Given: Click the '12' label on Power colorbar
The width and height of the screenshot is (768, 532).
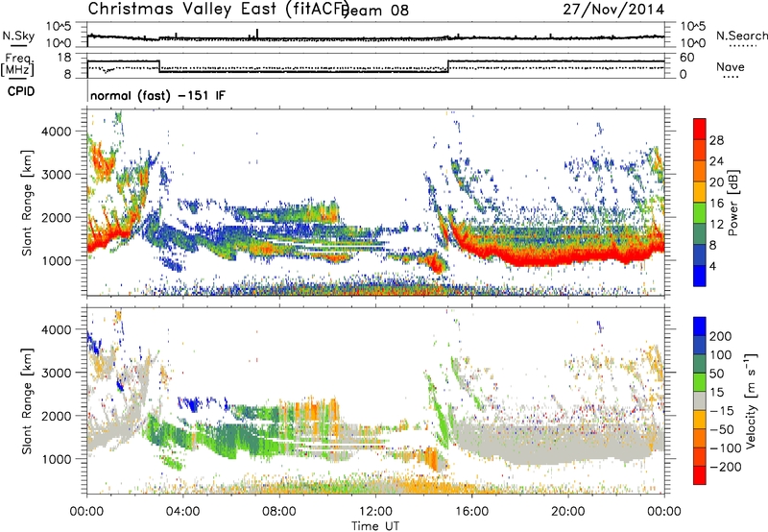Looking at the screenshot, I should point(716,225).
